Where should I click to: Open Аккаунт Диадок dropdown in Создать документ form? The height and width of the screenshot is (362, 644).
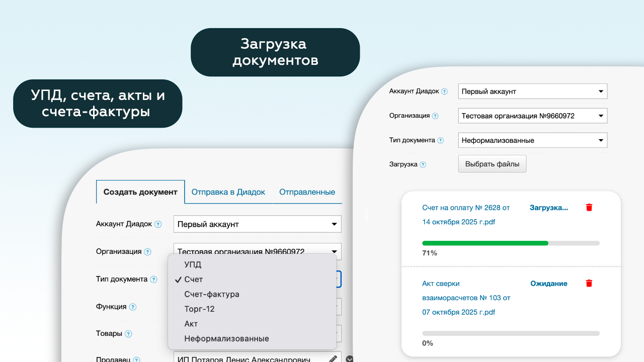[257, 224]
